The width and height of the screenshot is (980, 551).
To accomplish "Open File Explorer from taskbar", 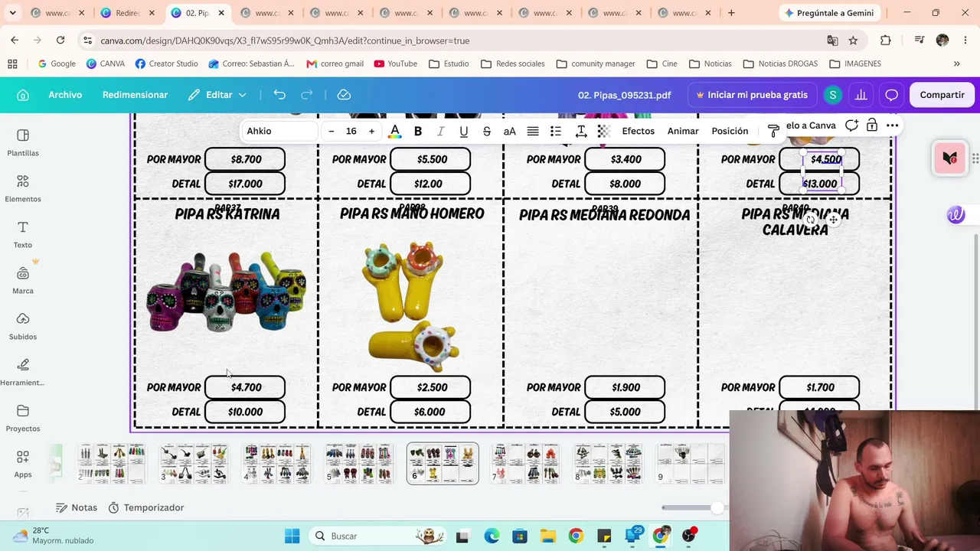I will pos(547,536).
